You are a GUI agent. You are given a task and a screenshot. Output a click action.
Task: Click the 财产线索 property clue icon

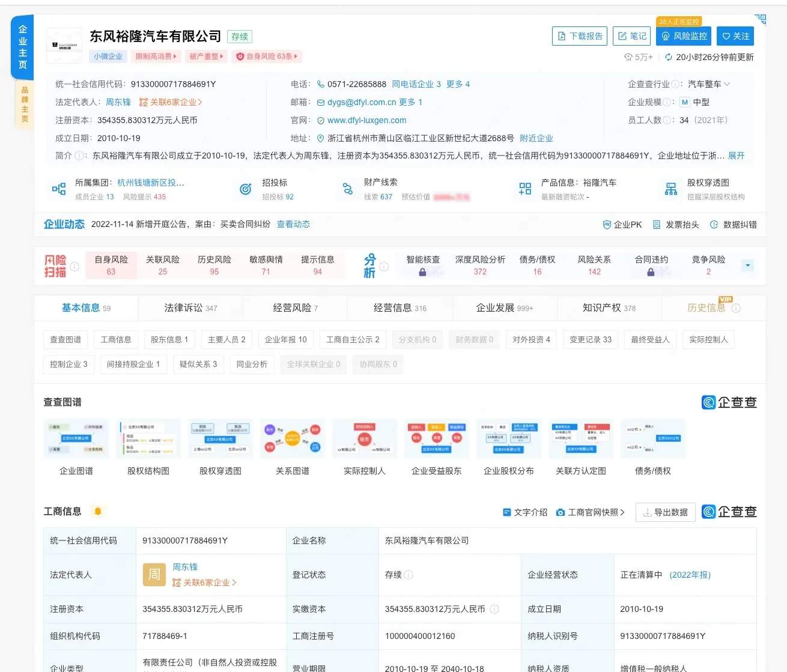pos(347,189)
